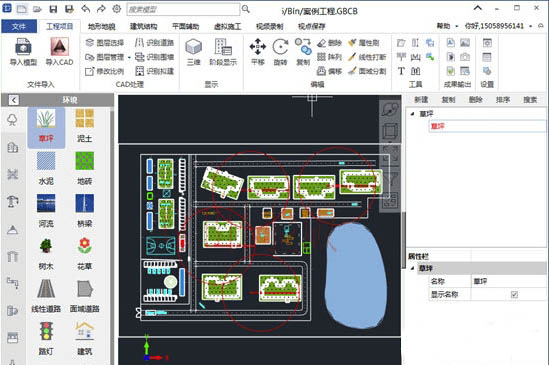Image resolution: width=549 pixels, height=365 pixels.
Task: Switch to the 地形地貌 tab
Action: tap(102, 26)
